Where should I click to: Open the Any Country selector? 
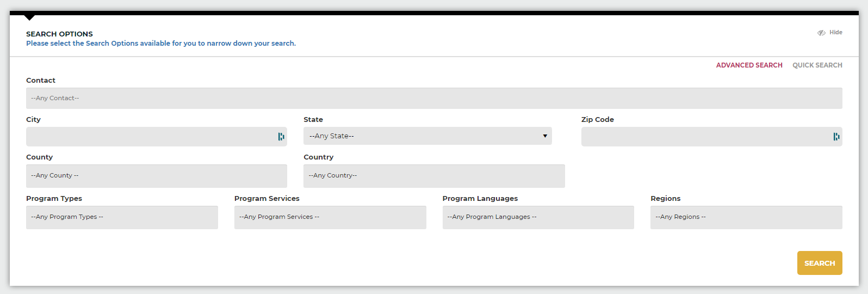[433, 176]
